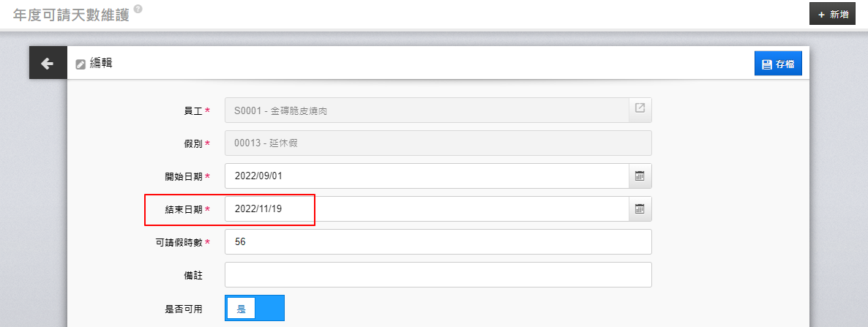This screenshot has width=868, height=327.
Task: Focus the 結束日期 field showing 2022/11/19
Action: point(426,209)
